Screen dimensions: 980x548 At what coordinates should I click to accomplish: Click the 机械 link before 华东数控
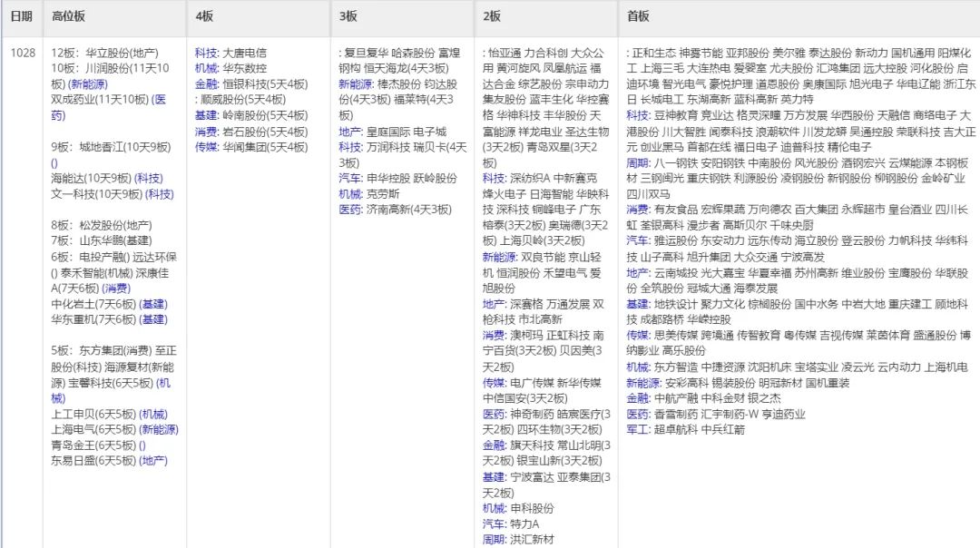(x=206, y=68)
